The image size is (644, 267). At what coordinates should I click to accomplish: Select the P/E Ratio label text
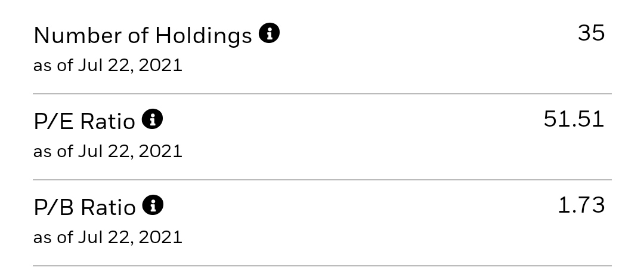tap(84, 121)
